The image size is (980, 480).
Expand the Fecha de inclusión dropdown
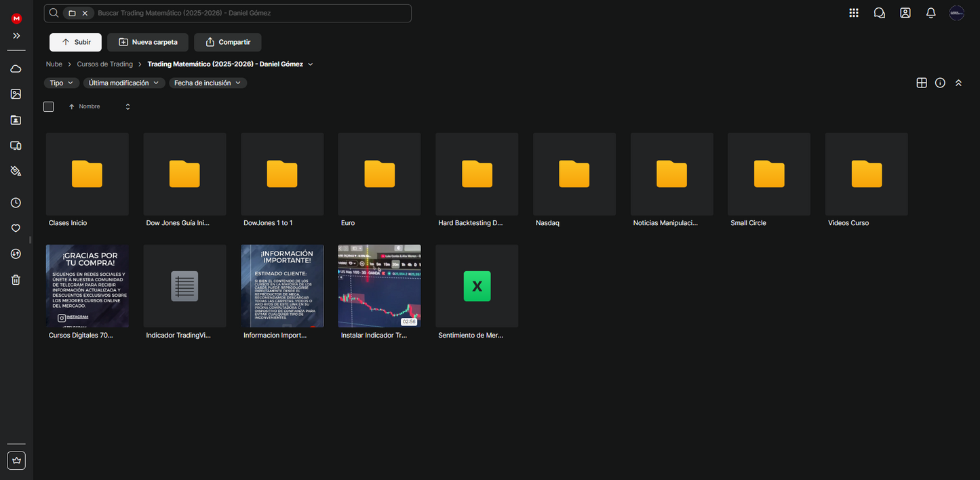tap(208, 83)
